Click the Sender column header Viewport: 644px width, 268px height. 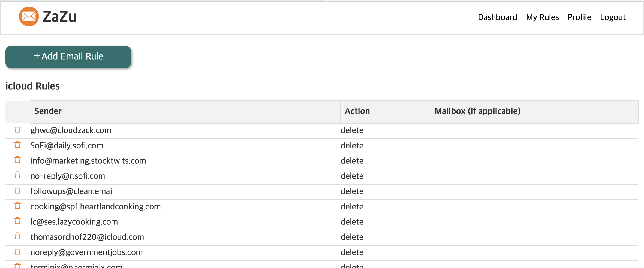(185, 112)
